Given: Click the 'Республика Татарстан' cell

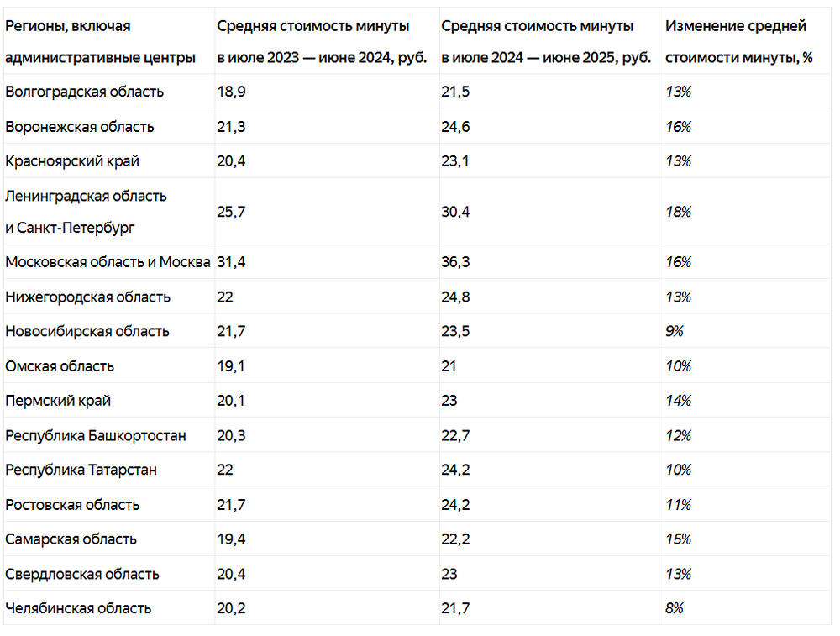Looking at the screenshot, I should [81, 470].
